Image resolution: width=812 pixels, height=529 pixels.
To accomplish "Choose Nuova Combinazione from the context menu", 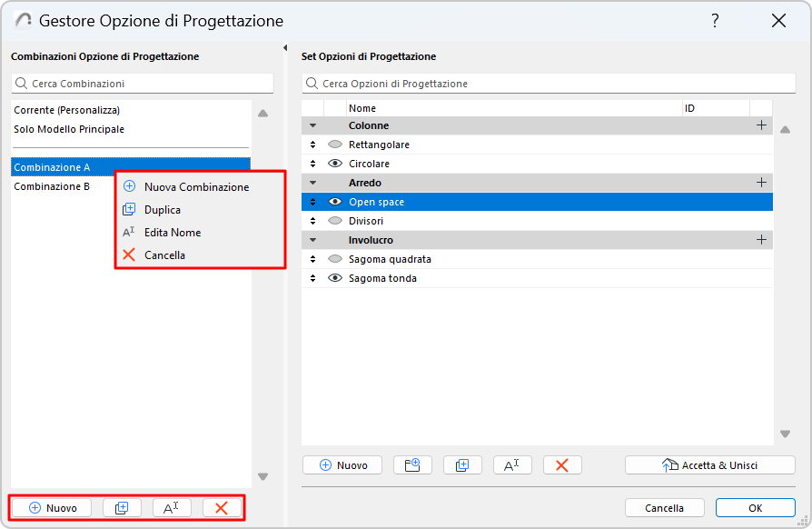I will tap(196, 186).
